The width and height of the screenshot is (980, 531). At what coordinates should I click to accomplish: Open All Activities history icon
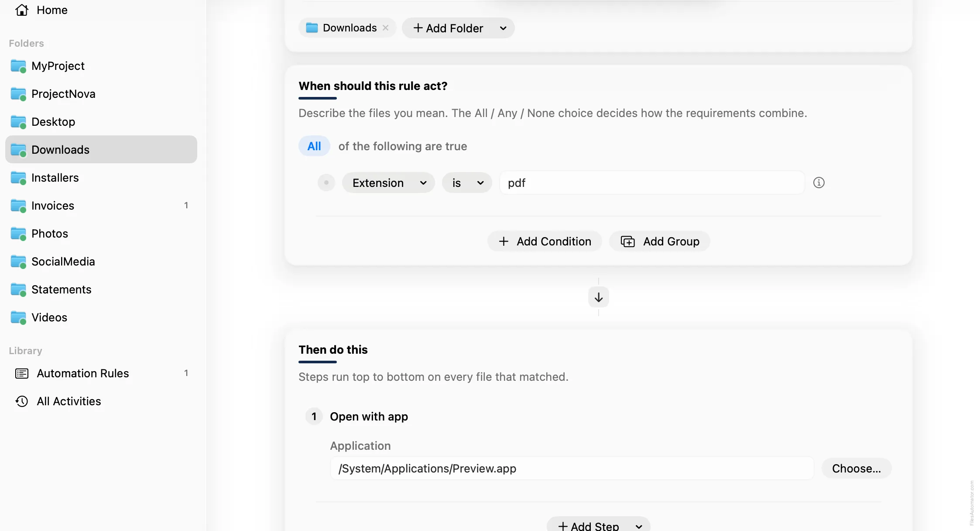22,401
